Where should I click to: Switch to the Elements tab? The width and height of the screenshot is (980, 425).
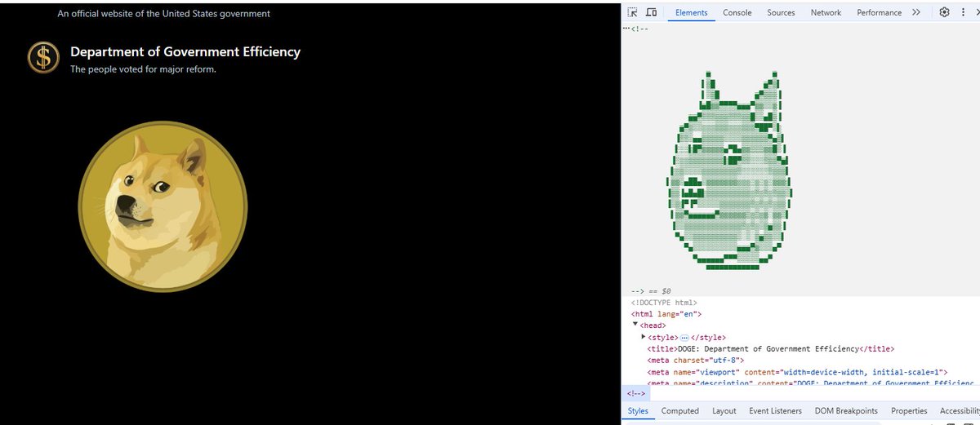pyautogui.click(x=692, y=13)
